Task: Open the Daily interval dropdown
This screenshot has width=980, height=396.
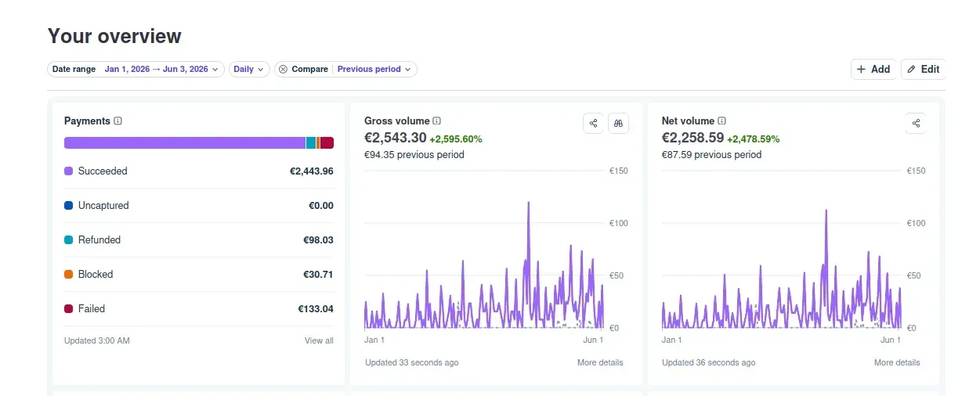Action: pyautogui.click(x=249, y=69)
